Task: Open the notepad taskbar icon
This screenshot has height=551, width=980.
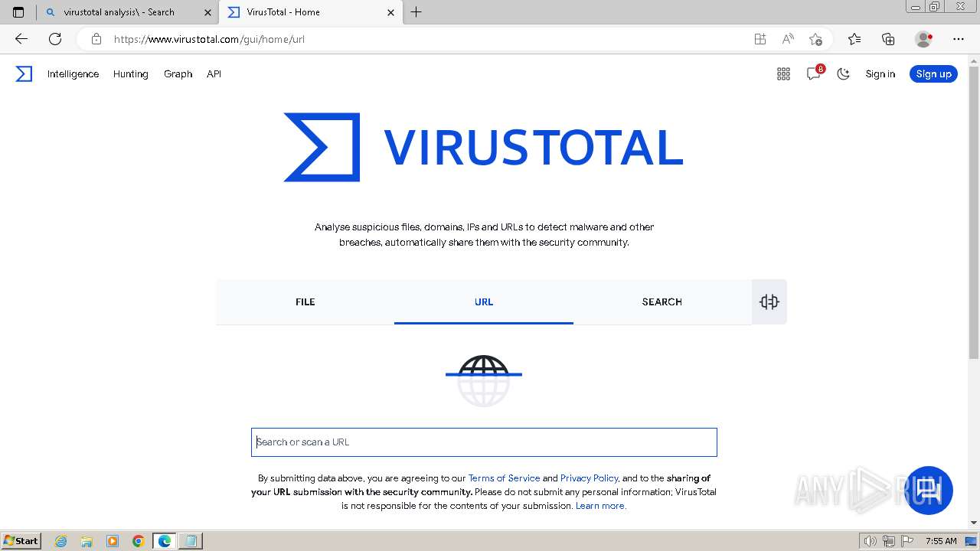Action: (x=190, y=541)
